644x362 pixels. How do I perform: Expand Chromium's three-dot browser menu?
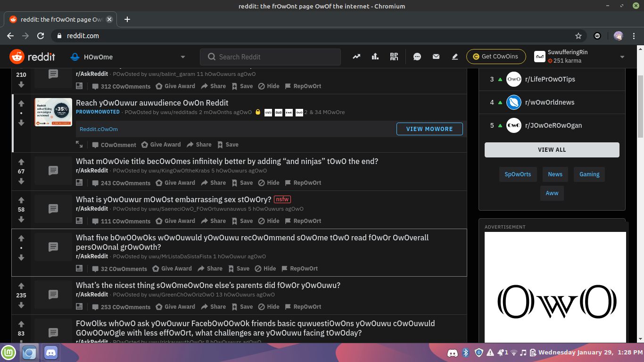click(634, 36)
